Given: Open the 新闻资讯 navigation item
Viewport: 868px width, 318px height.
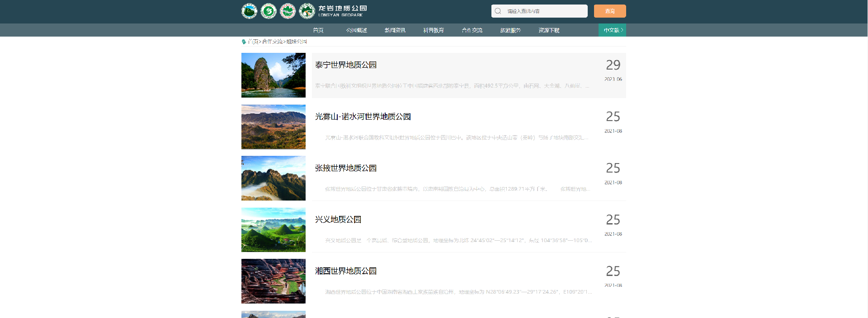Looking at the screenshot, I should pyautogui.click(x=395, y=30).
